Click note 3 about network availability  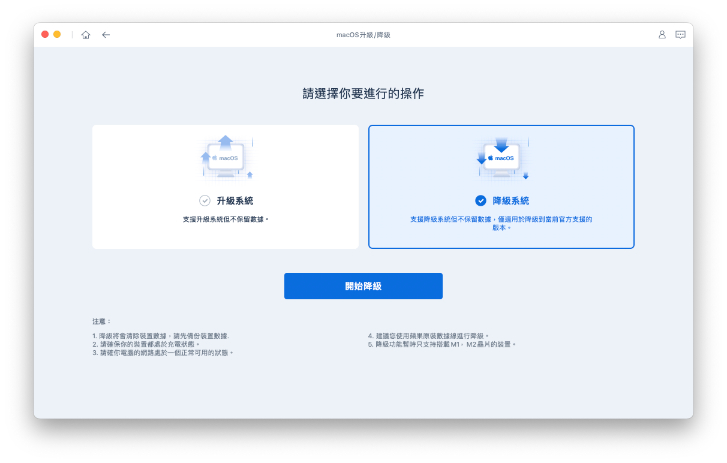162,353
